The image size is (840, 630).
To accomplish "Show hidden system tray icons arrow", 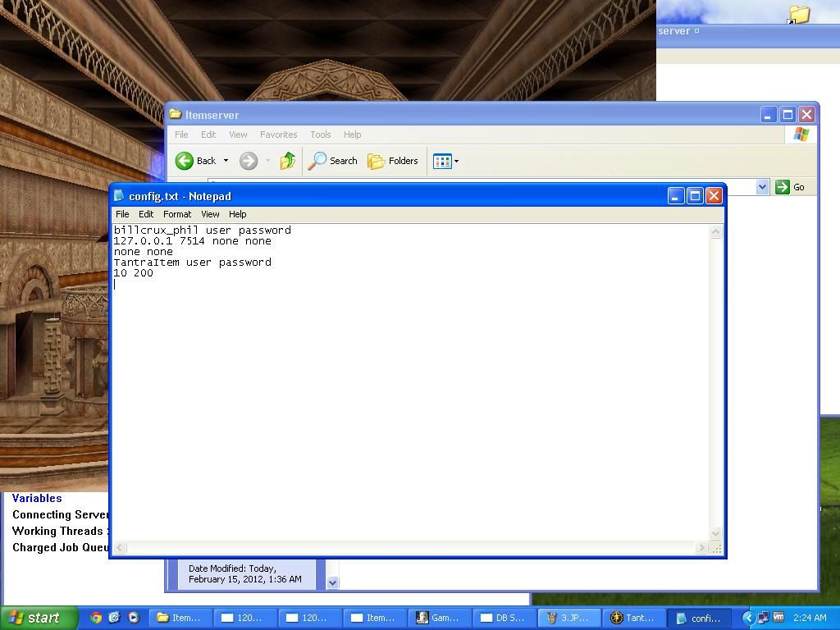I will 748,618.
